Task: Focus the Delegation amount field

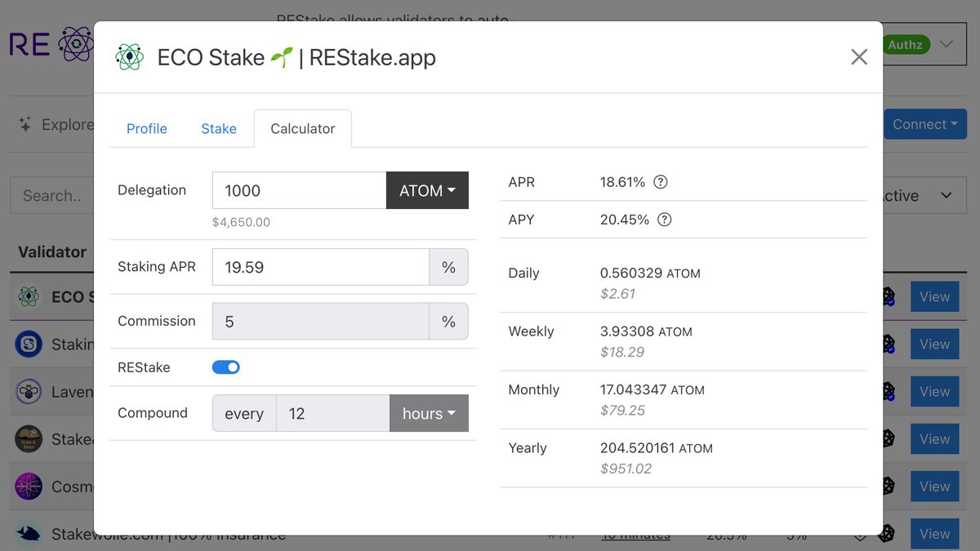Action: point(299,190)
